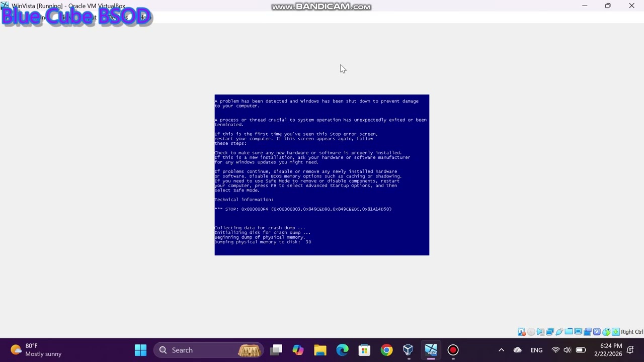Screen dimensions: 644x362
Task: Click the battery tray icon
Action: (x=581, y=350)
